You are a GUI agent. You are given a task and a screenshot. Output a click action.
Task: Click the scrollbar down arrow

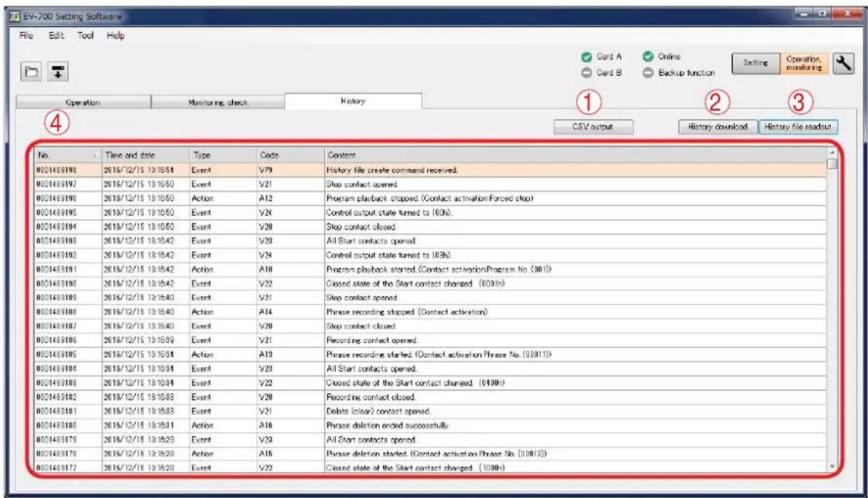pos(832,467)
